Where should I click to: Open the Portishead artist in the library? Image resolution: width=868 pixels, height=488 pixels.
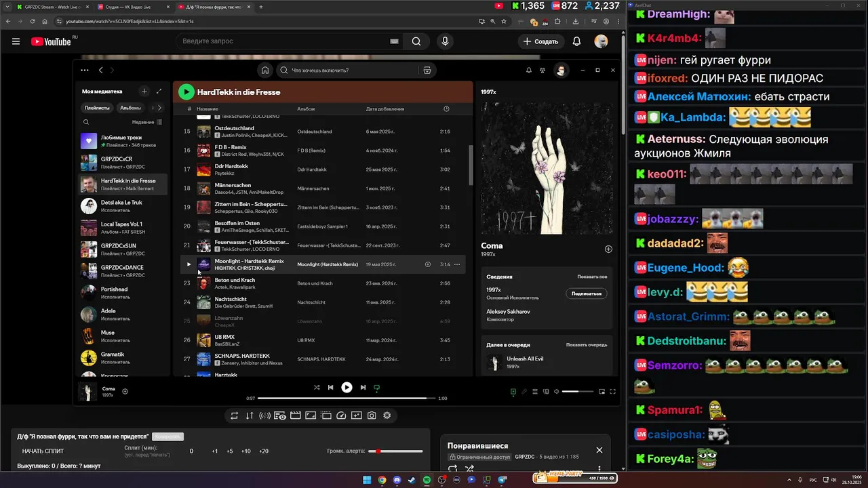(123, 293)
